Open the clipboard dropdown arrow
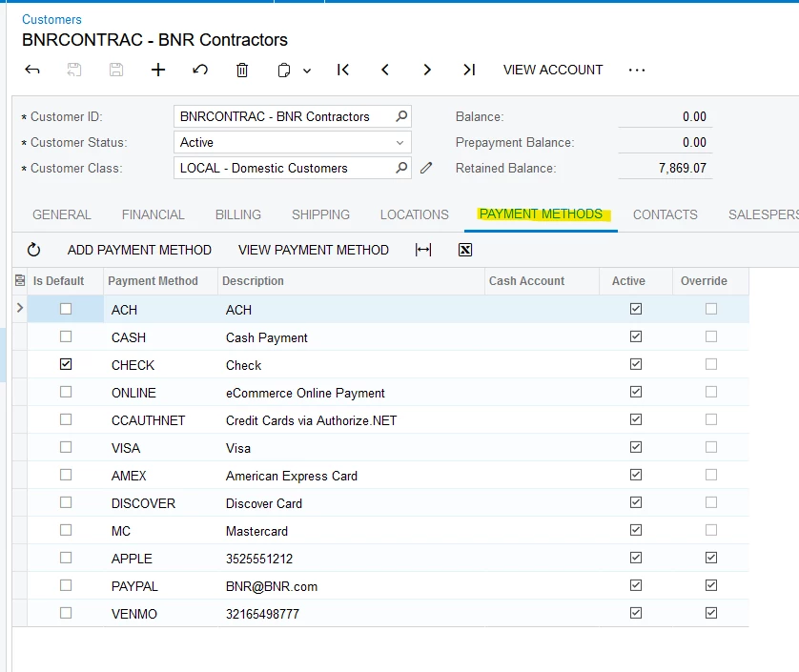 (x=307, y=71)
